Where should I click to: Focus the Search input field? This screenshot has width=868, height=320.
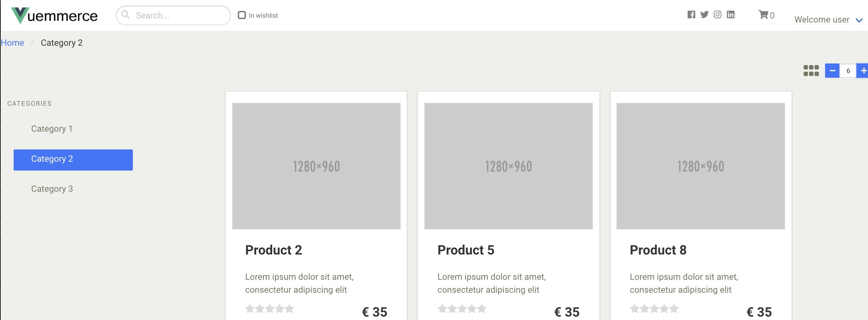[x=173, y=15]
